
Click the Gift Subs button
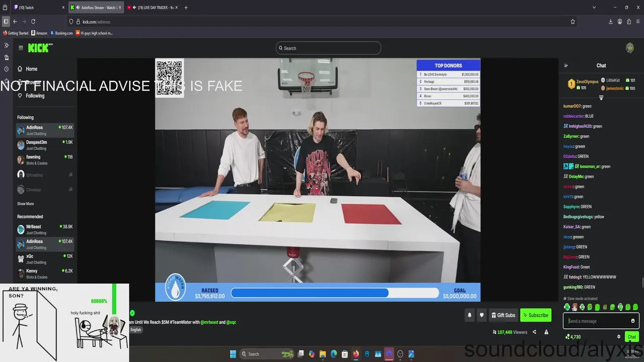coord(503,315)
